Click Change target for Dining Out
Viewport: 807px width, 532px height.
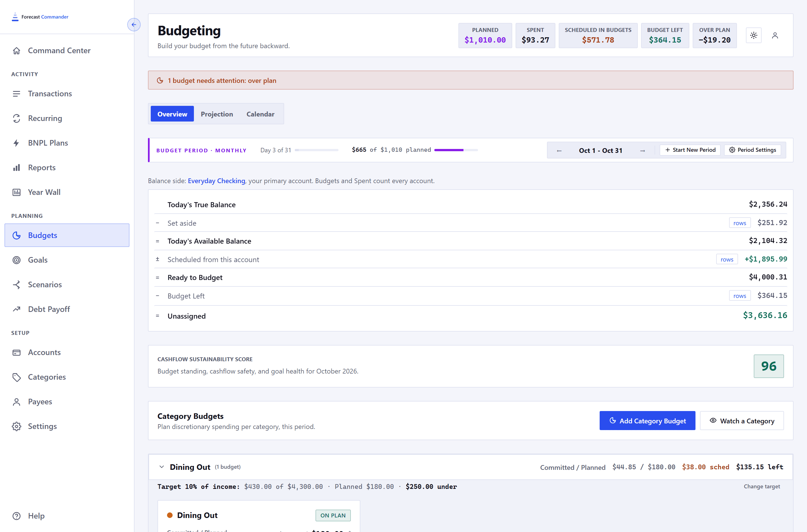(x=762, y=486)
